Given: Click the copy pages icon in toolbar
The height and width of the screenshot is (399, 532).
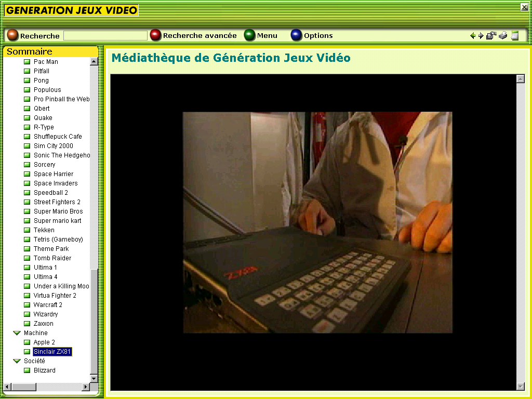Looking at the screenshot, I should 491,36.
